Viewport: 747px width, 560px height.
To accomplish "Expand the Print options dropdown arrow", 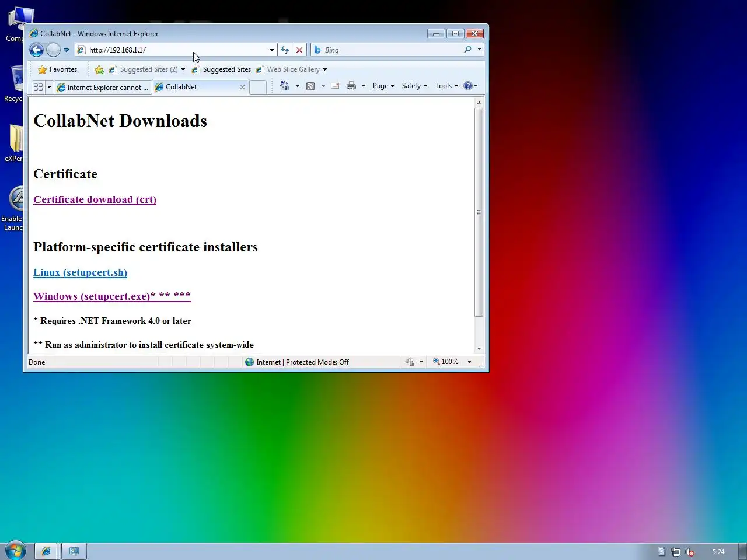I will pyautogui.click(x=364, y=86).
